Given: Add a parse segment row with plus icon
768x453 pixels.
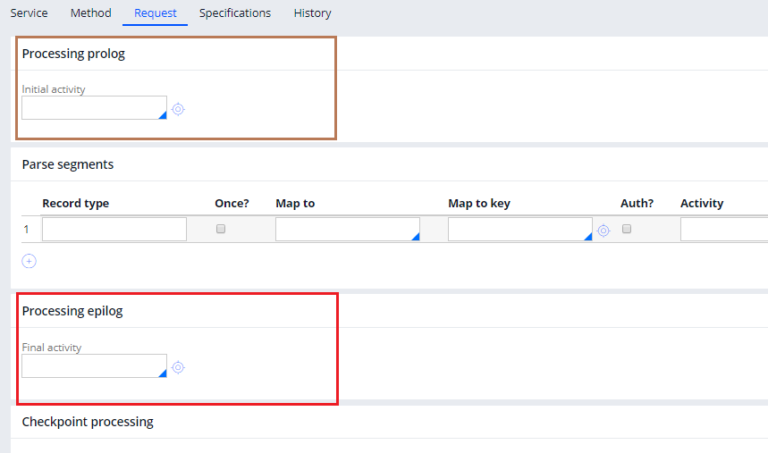Looking at the screenshot, I should (x=29, y=261).
